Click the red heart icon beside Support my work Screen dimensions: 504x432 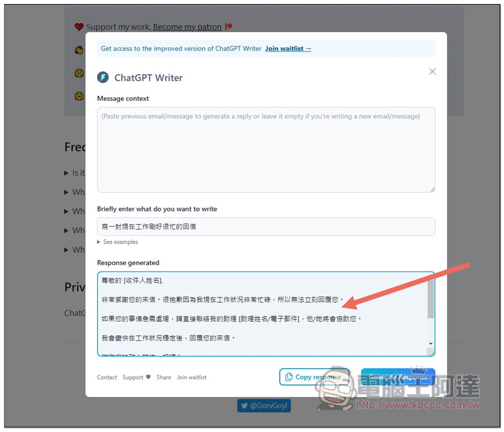pos(79,27)
